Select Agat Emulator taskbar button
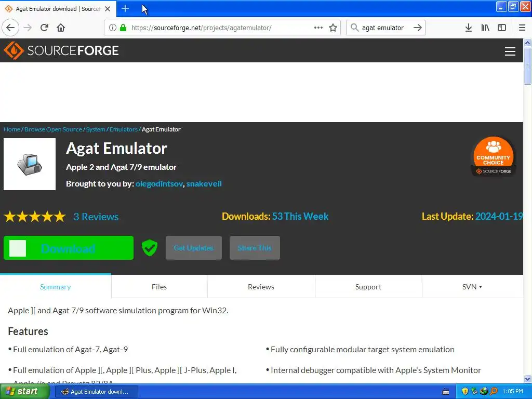The image size is (532, 399). click(96, 392)
